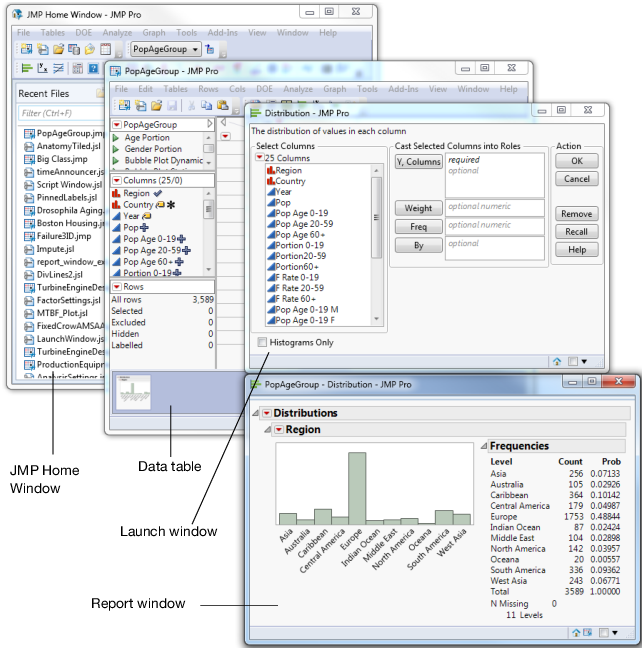Open Distributions red triangle menu in report

(266, 413)
